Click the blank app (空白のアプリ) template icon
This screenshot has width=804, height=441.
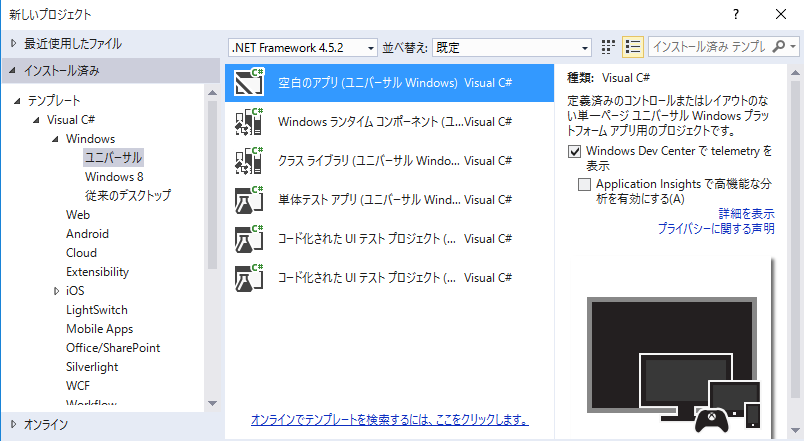tap(248, 83)
